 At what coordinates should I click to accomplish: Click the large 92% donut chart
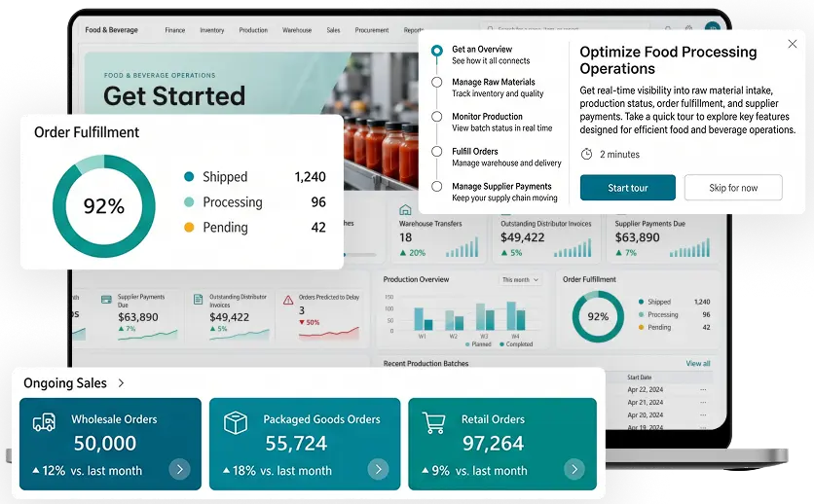[104, 206]
